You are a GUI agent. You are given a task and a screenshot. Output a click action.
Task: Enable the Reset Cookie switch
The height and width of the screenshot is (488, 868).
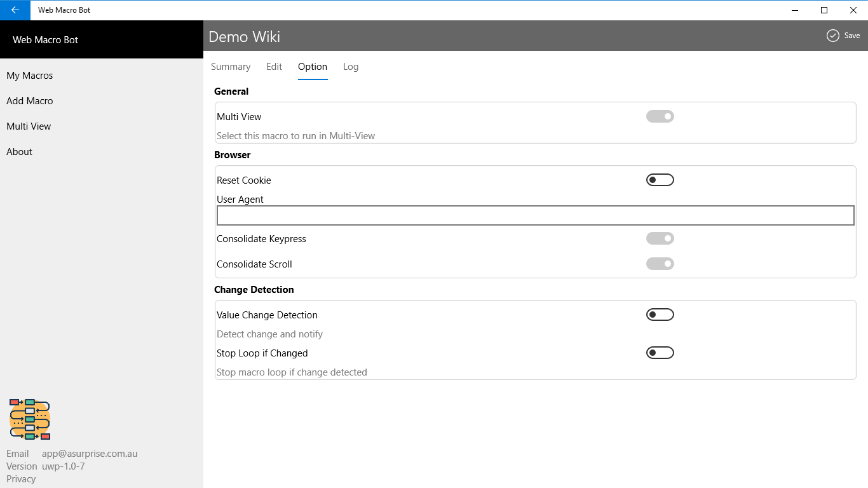pyautogui.click(x=660, y=180)
